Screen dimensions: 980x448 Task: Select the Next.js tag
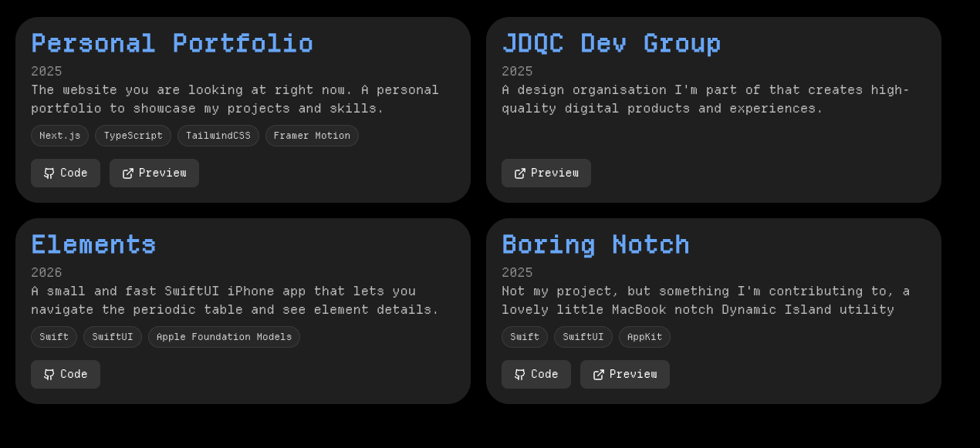pos(60,136)
